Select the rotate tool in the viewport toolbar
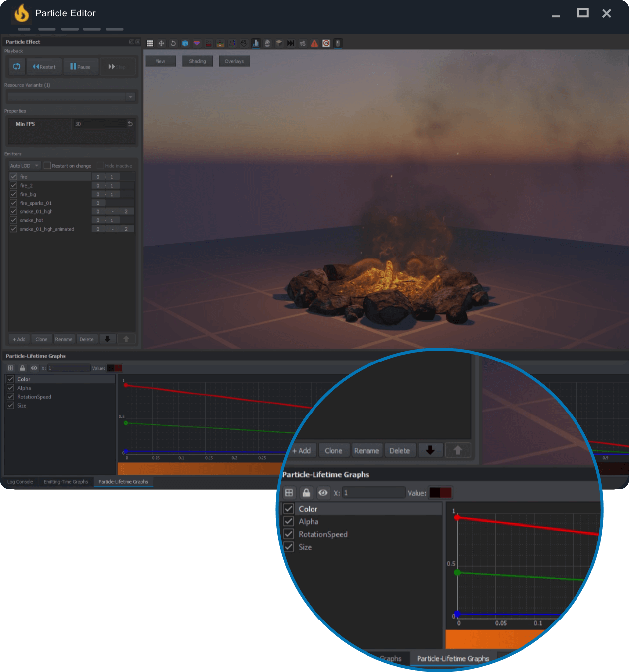629x672 pixels. [x=173, y=43]
